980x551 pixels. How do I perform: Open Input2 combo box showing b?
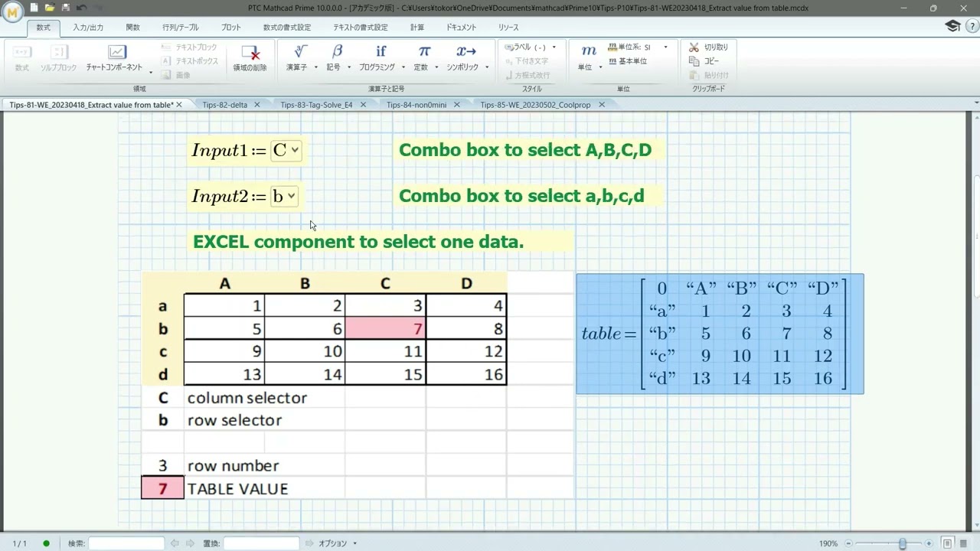click(x=284, y=197)
